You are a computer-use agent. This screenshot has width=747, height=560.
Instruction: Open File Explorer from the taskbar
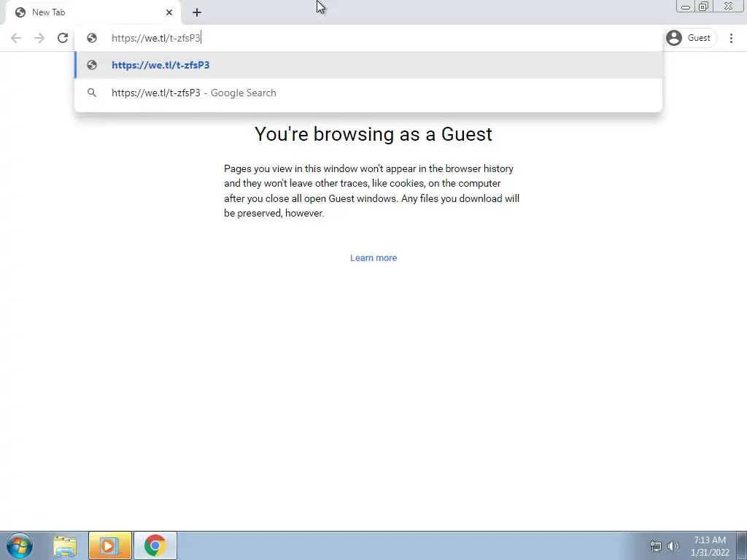pyautogui.click(x=65, y=545)
